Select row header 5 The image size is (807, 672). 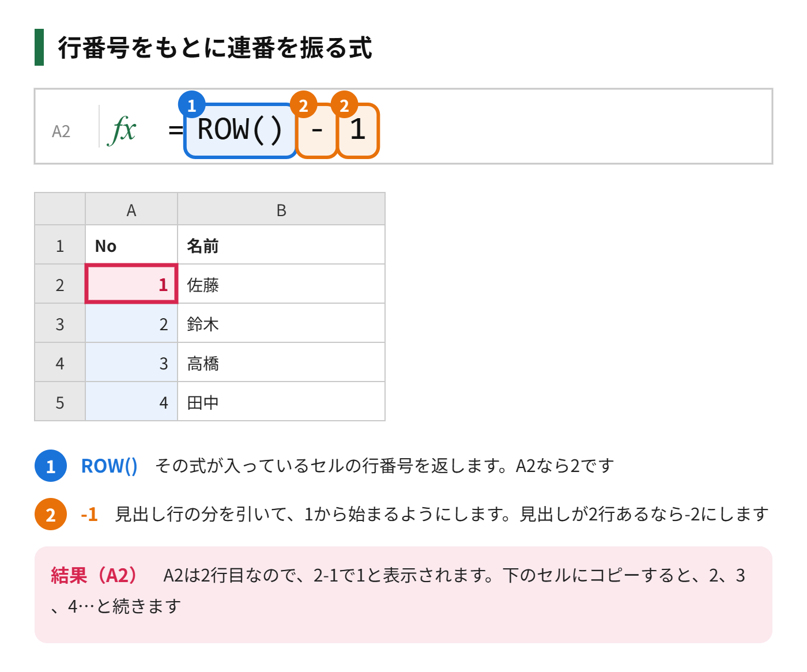(60, 402)
